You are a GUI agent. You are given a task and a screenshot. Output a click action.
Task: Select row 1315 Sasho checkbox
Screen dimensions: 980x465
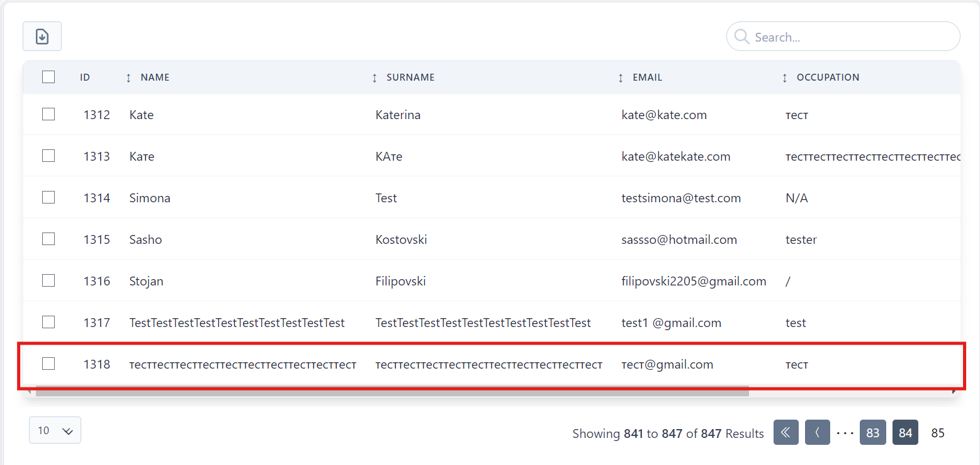click(x=48, y=239)
